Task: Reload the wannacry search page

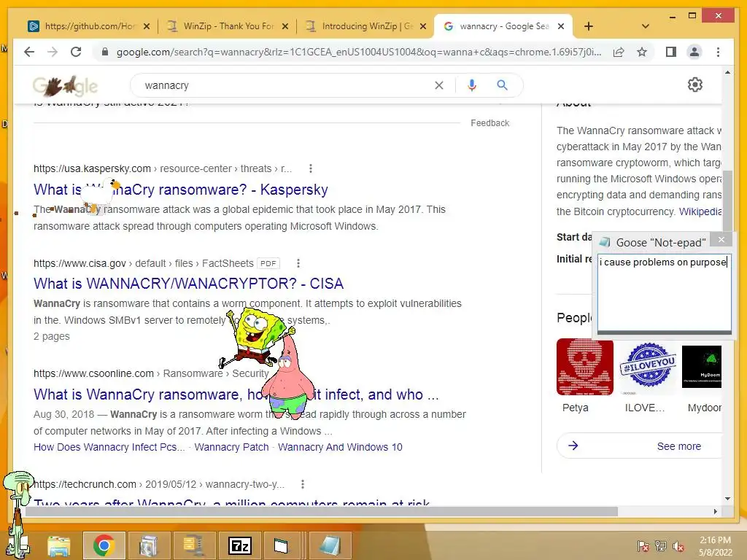Action: click(x=76, y=52)
